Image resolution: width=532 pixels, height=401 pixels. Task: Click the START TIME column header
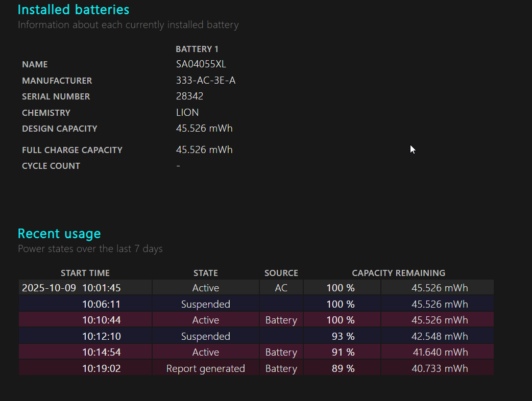point(85,273)
